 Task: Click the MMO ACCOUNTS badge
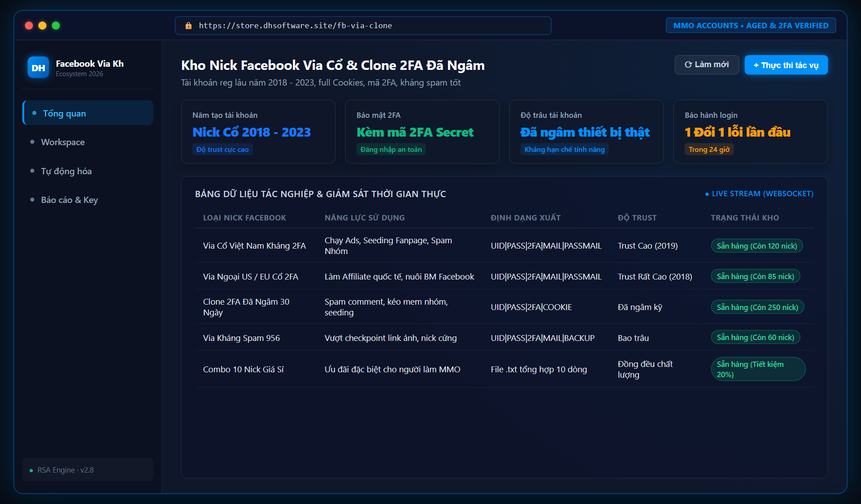tap(751, 26)
